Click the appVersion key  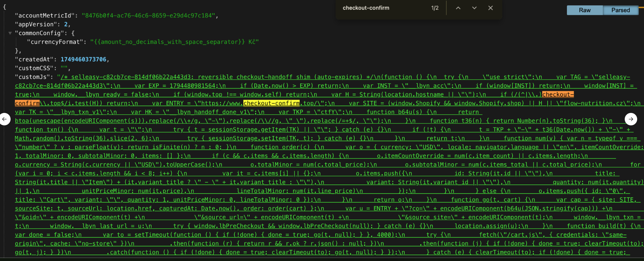[36, 24]
